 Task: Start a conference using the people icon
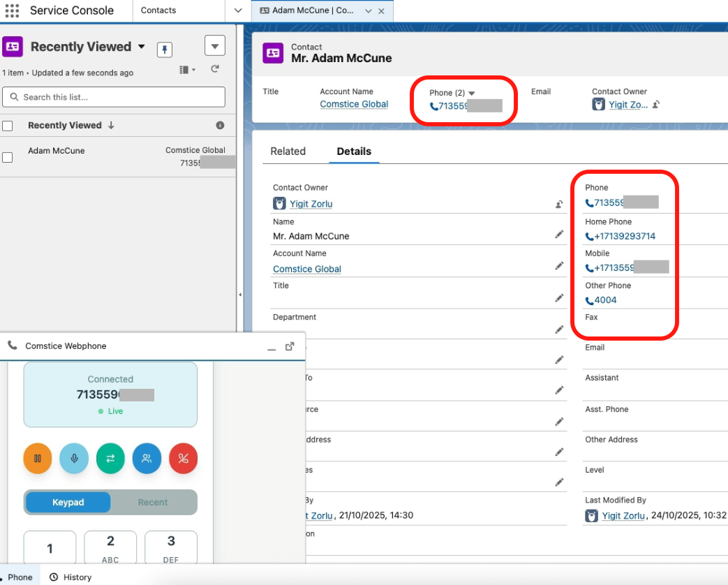click(147, 459)
